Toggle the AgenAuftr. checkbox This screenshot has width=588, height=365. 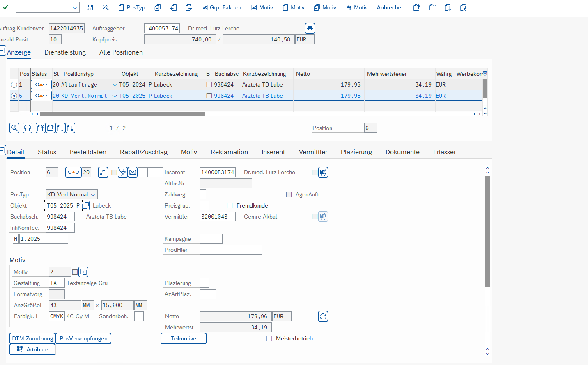289,195
